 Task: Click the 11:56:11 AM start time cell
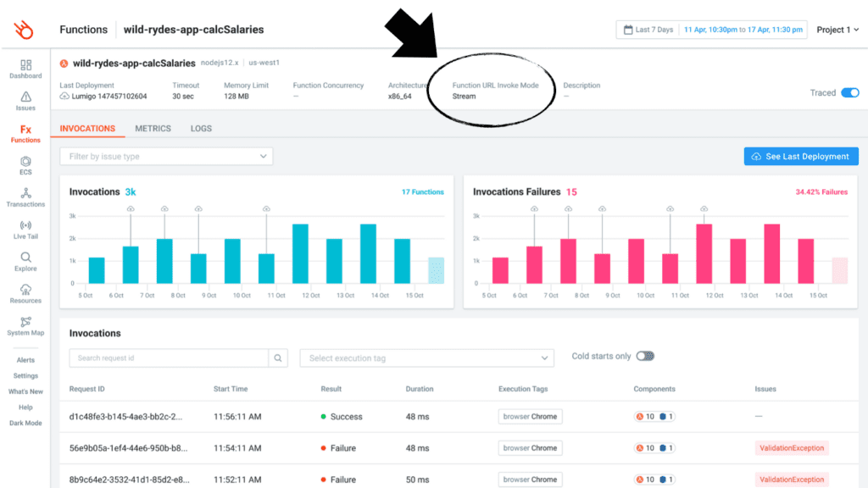coord(237,417)
